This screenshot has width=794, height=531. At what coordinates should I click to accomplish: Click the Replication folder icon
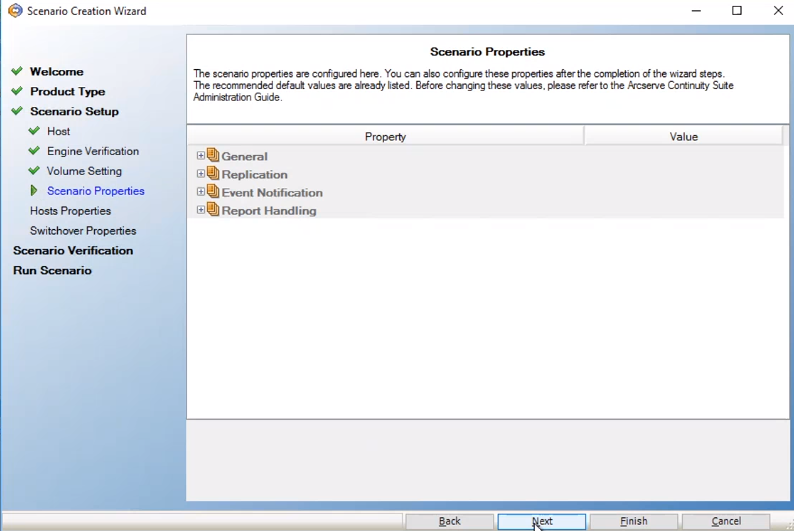(213, 173)
